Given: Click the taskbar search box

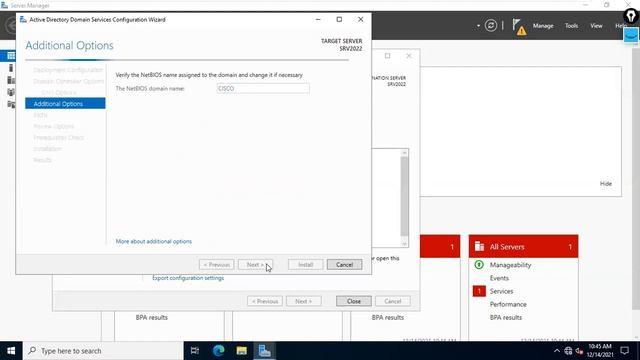Looking at the screenshot, I should (x=103, y=351).
